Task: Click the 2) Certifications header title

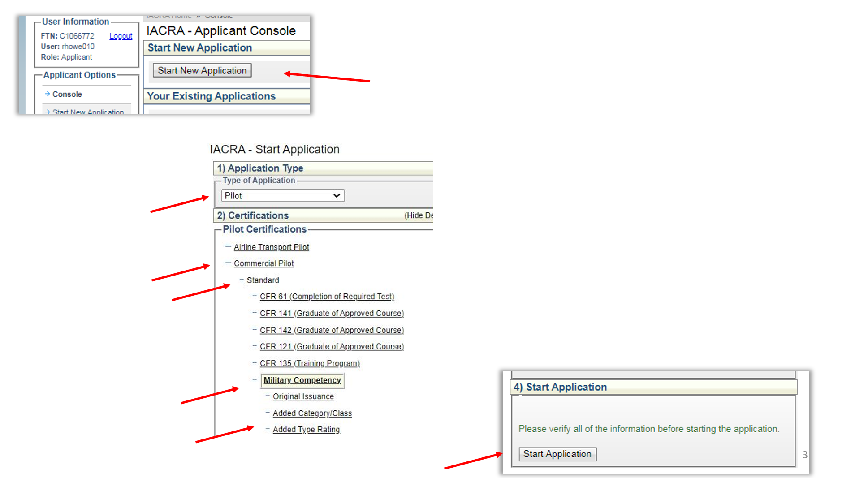Action: pos(253,215)
